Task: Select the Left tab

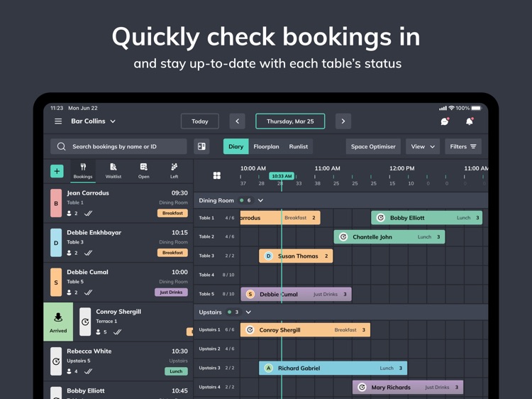Action: point(174,172)
